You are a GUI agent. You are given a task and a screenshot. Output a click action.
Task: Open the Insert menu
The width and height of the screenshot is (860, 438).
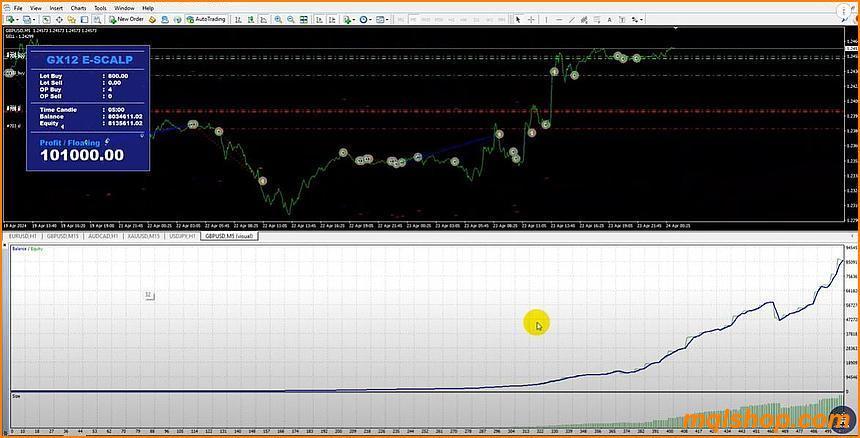coord(56,8)
